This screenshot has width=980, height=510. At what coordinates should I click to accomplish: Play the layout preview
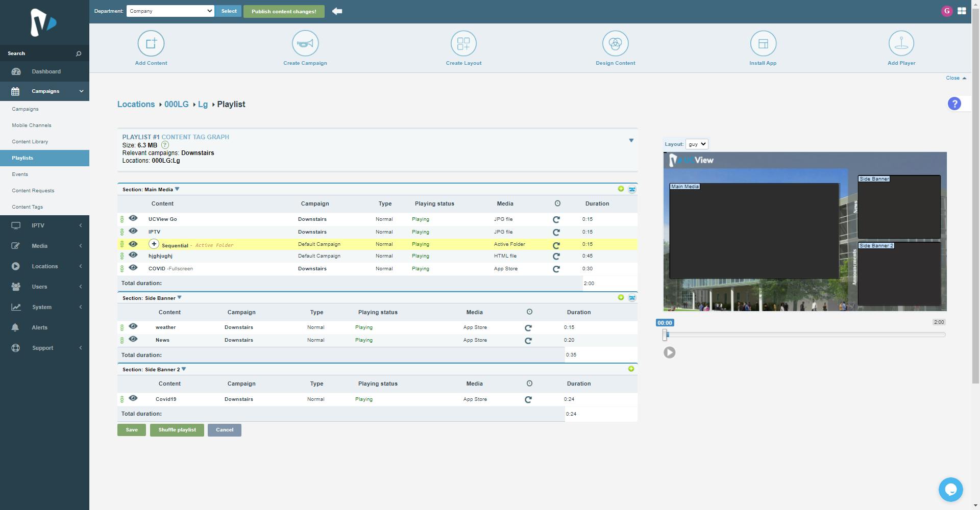tap(669, 352)
